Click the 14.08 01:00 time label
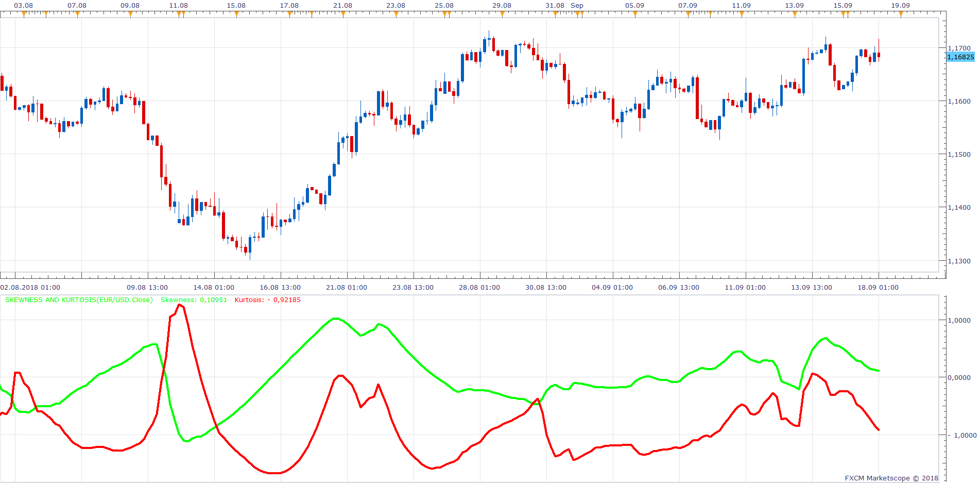The width and height of the screenshot is (980, 483). pos(214,288)
